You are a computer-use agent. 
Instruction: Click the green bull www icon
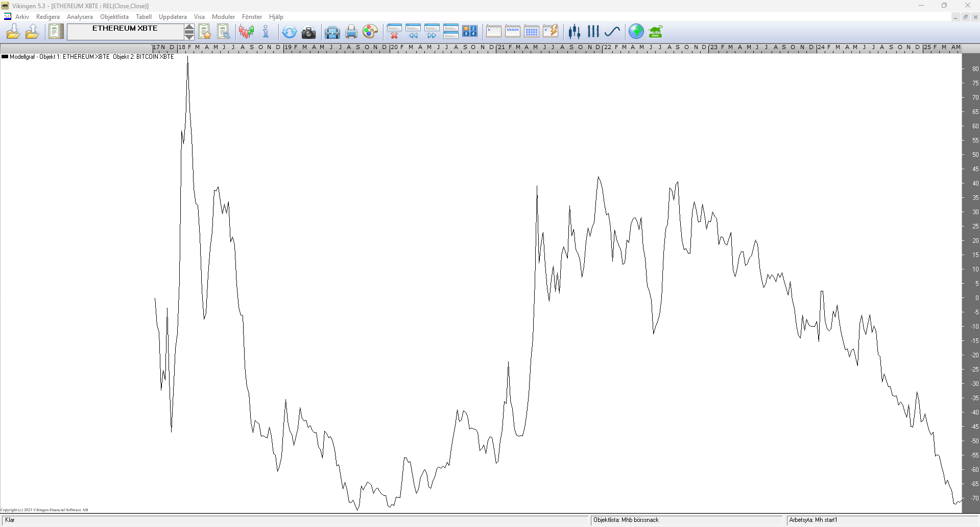coord(656,32)
